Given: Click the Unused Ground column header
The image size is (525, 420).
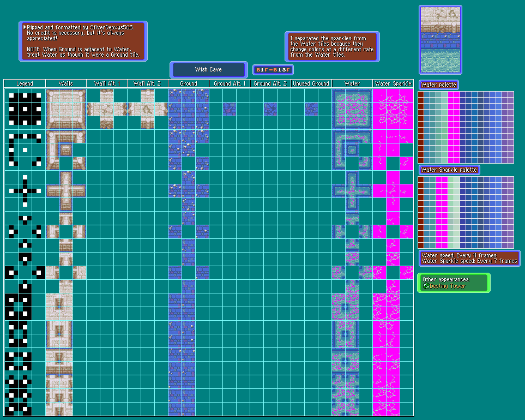Looking at the screenshot, I should click(x=311, y=83).
